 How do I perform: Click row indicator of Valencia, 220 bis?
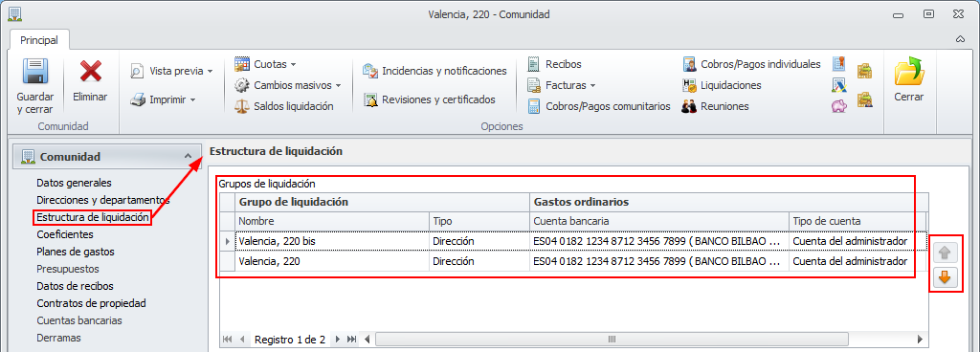tap(227, 241)
